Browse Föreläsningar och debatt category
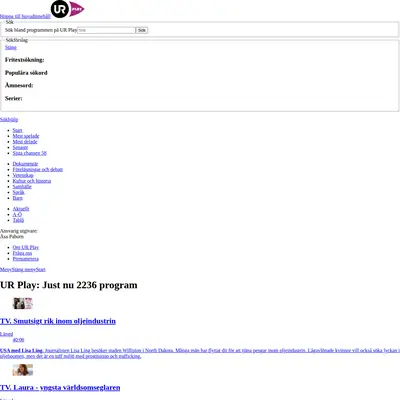Screen dimensions: 400x400 point(38,169)
